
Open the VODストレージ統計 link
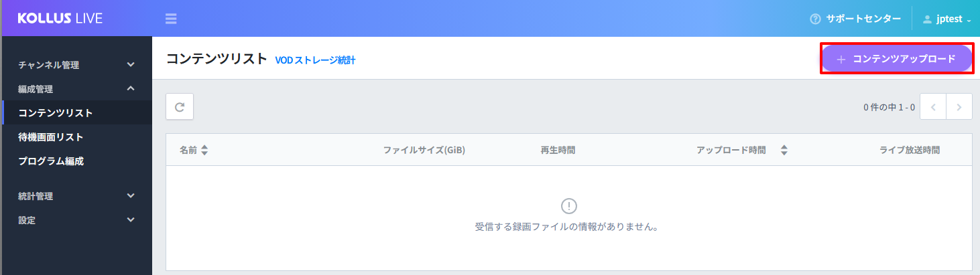click(315, 60)
